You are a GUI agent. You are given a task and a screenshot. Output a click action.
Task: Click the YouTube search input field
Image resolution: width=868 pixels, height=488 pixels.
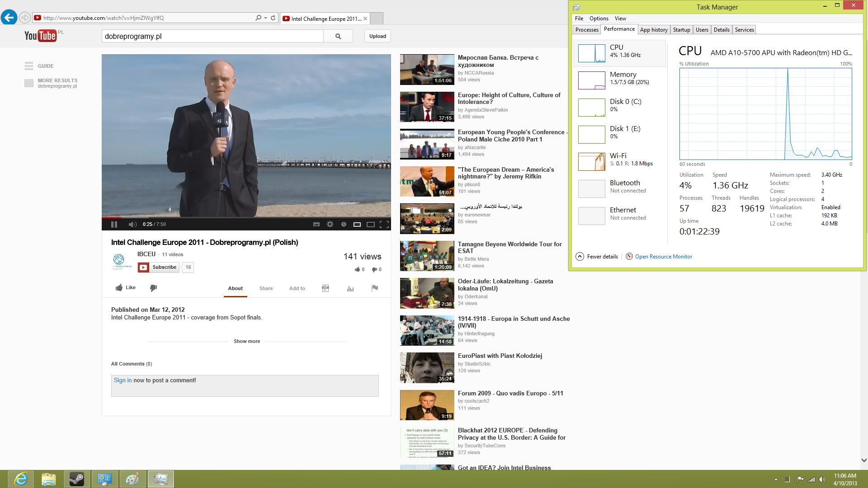212,36
